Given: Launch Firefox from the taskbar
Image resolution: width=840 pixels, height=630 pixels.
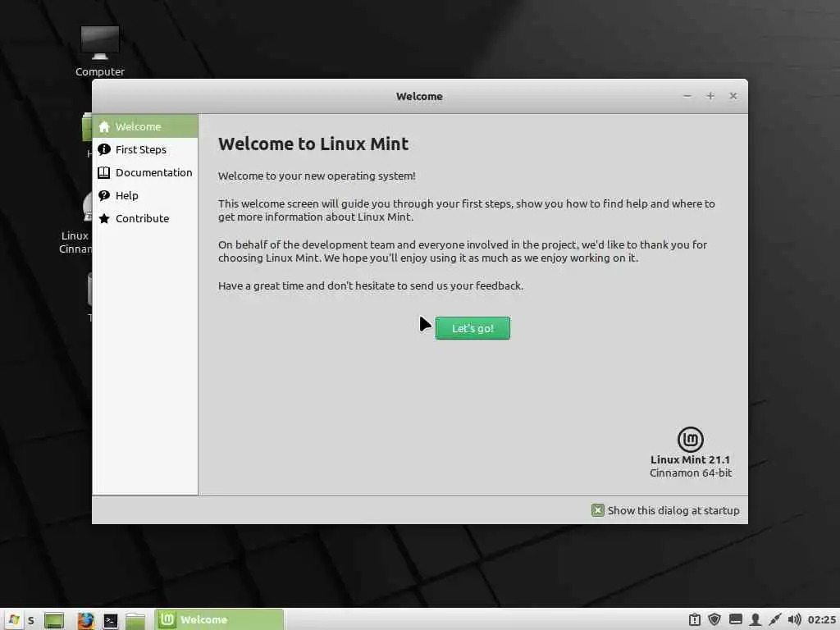Looking at the screenshot, I should [85, 620].
